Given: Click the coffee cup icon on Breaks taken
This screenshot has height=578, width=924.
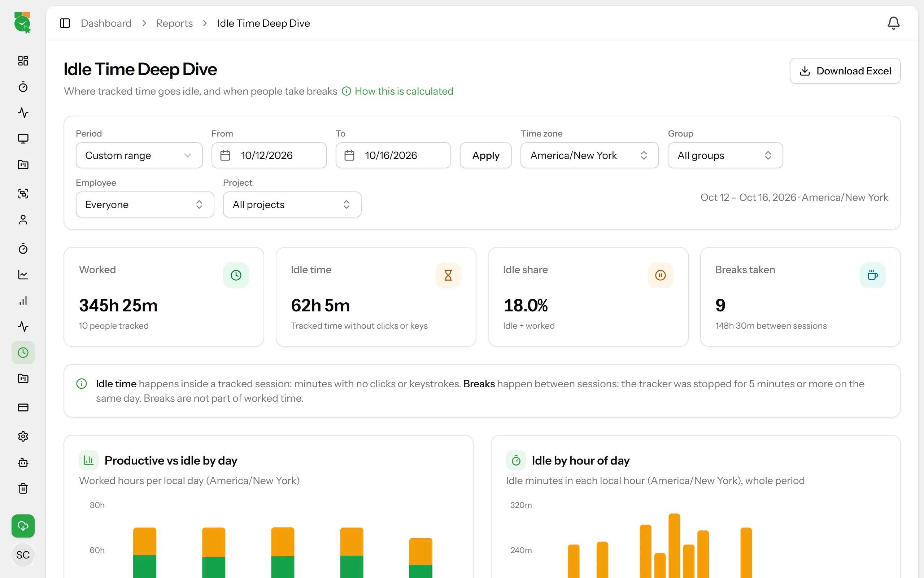Looking at the screenshot, I should 872,275.
